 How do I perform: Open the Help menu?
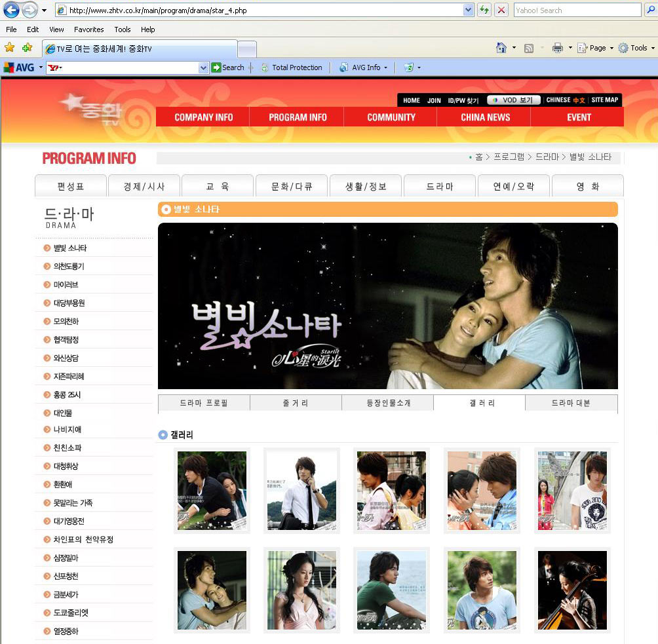pos(147,29)
